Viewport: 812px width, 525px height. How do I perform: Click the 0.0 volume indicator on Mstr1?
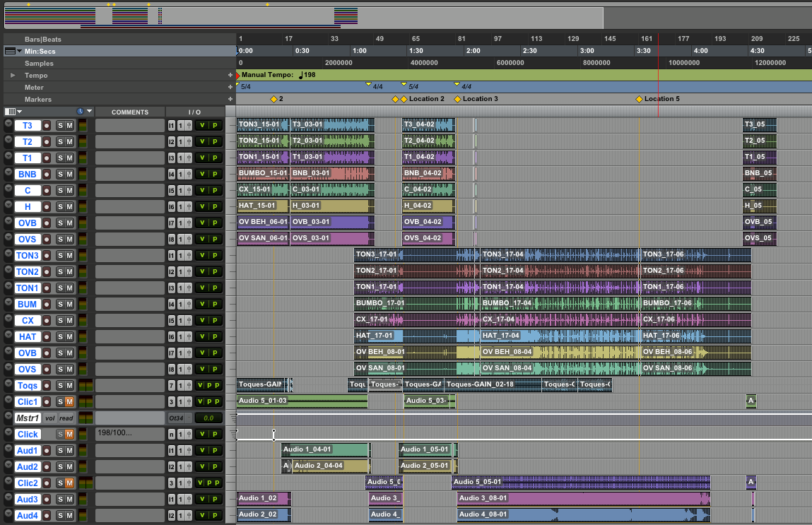click(x=208, y=418)
